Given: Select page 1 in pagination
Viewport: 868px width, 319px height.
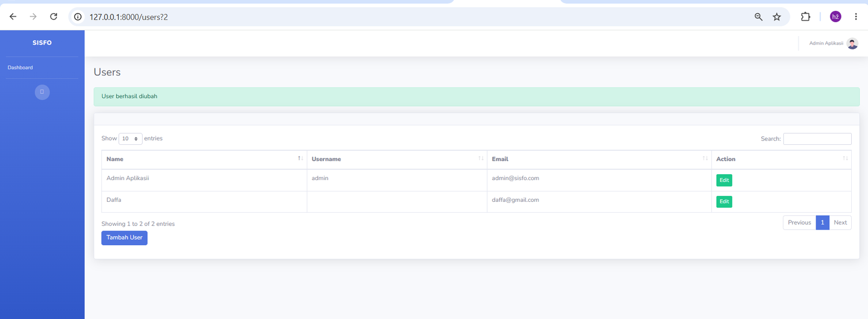Looking at the screenshot, I should tap(822, 223).
